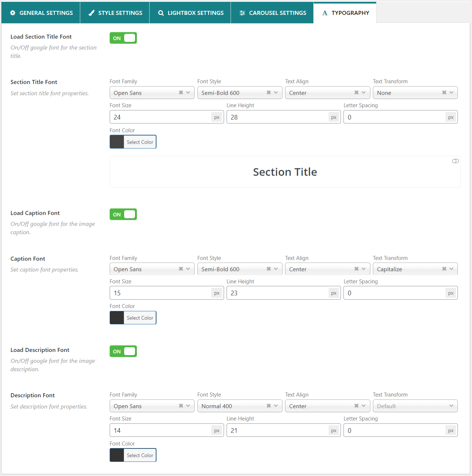Remove Caption Text Transform Capitalize value
472x476 pixels.
coord(444,269)
